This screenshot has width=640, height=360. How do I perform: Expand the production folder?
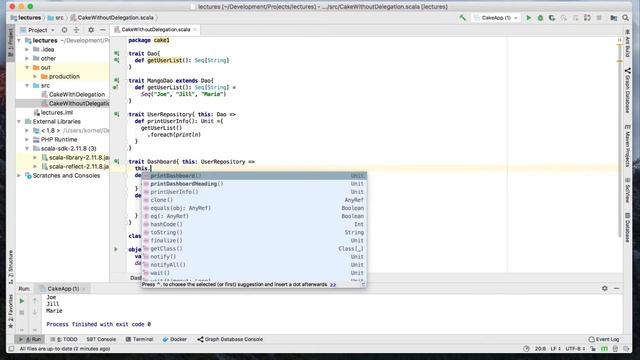(x=35, y=76)
